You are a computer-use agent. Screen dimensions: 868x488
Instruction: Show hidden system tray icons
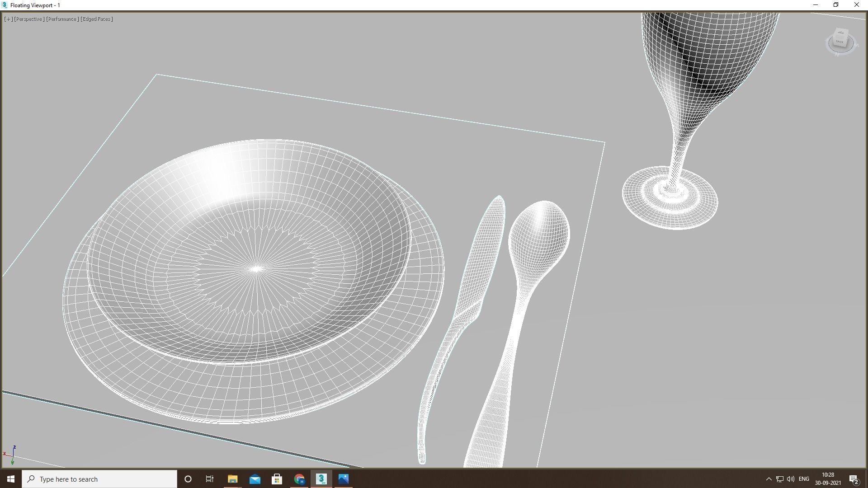[x=769, y=479]
